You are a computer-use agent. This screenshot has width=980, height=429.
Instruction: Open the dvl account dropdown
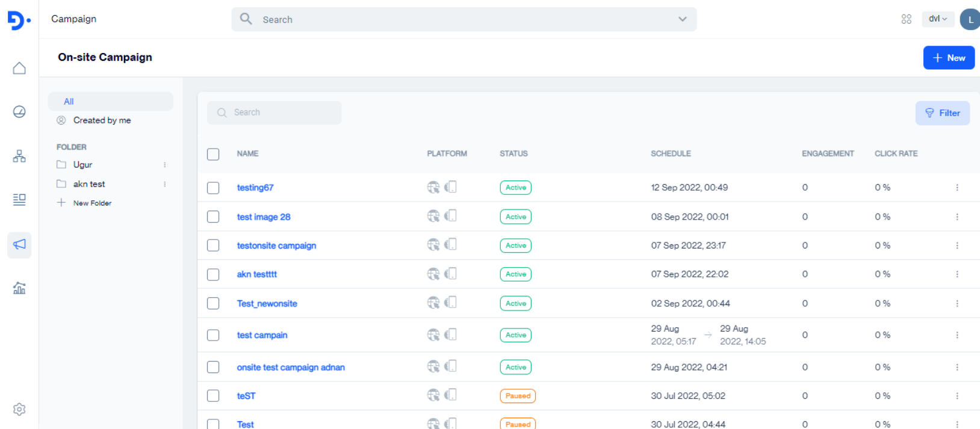[937, 19]
